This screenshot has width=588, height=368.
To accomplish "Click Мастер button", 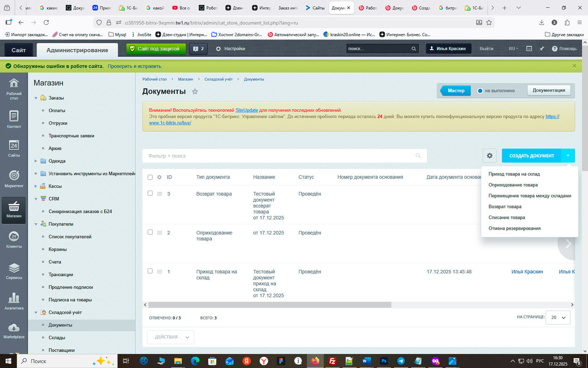I will pyautogui.click(x=456, y=90).
